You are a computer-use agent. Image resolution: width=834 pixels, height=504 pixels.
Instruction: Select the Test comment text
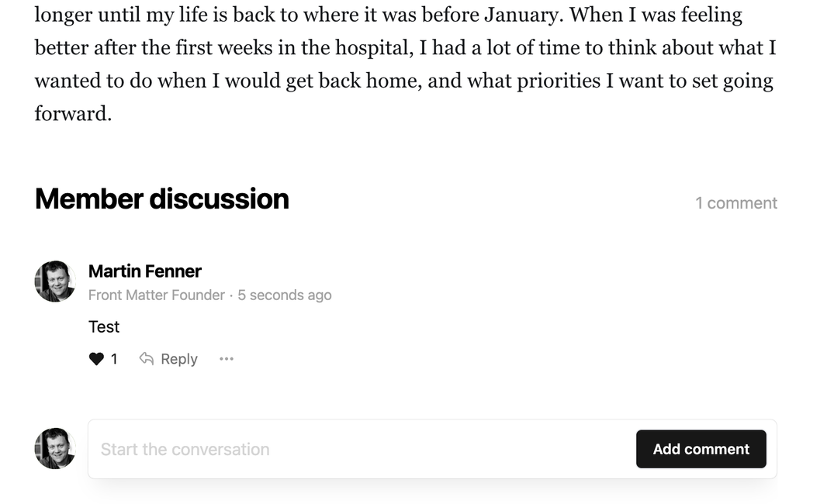[x=104, y=326]
